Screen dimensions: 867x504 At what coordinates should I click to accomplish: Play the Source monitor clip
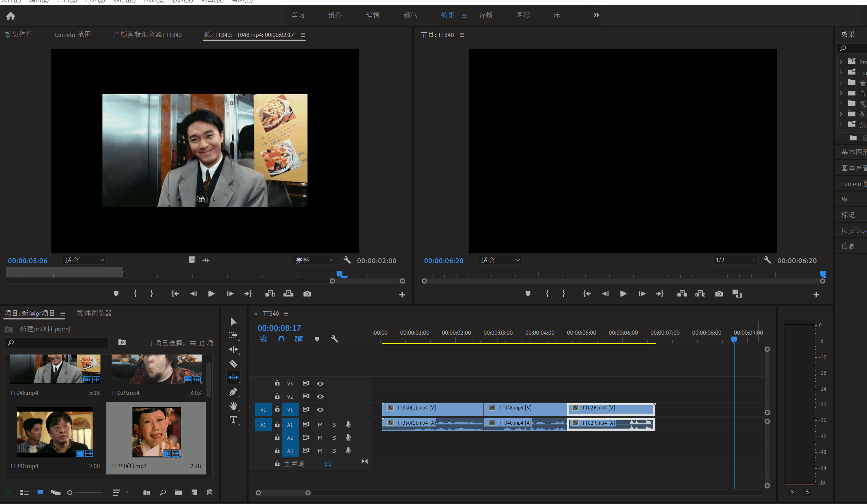click(211, 294)
